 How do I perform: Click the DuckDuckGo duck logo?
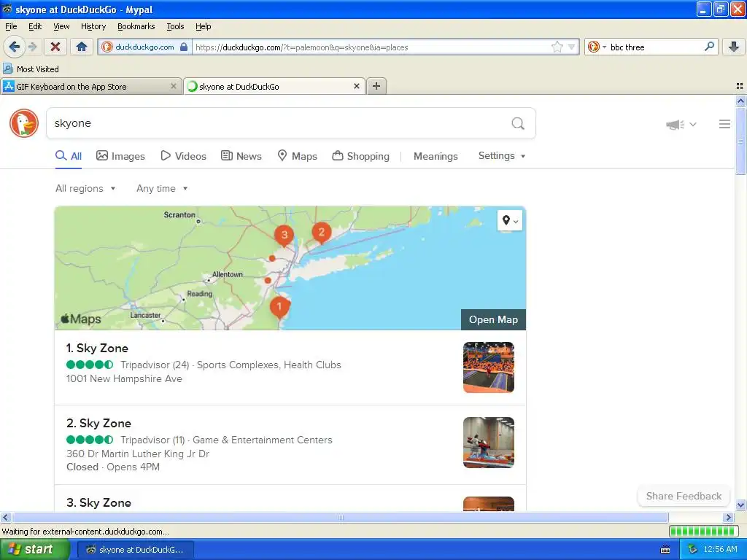(24, 123)
